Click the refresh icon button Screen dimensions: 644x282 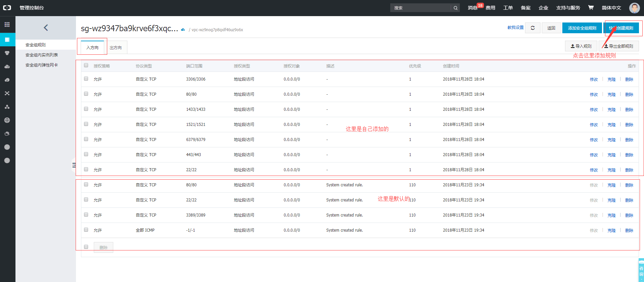(x=533, y=28)
